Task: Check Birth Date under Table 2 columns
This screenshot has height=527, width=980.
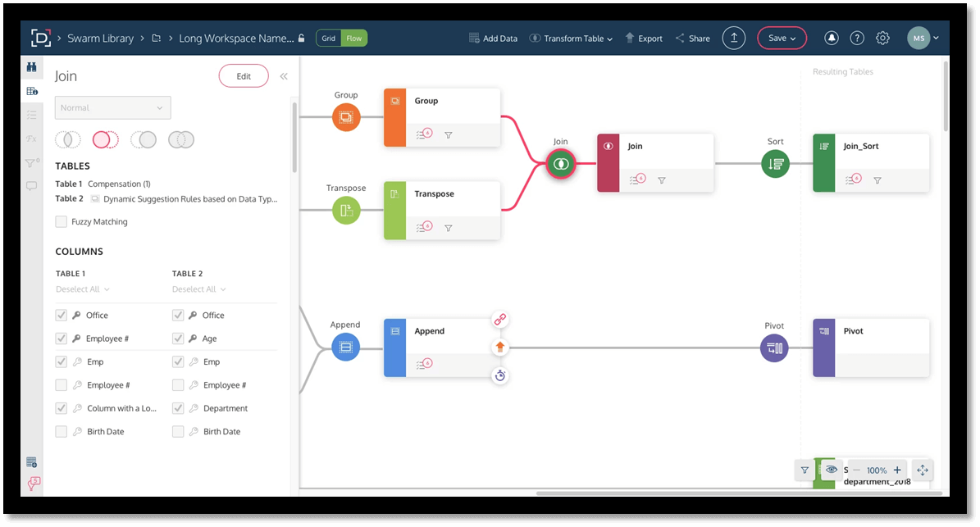Action: tap(178, 431)
